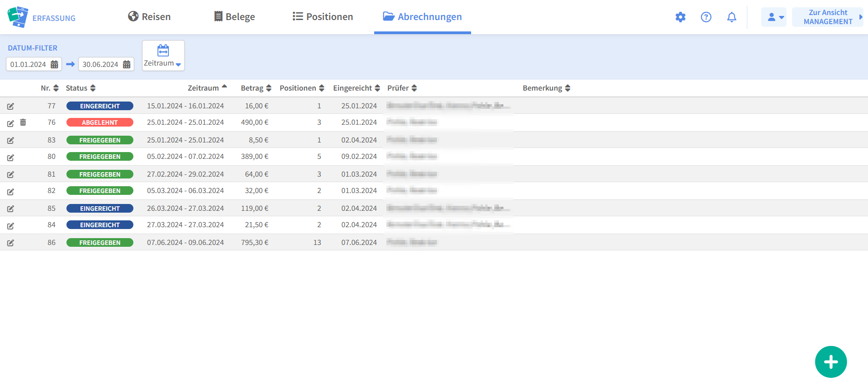Screen dimensions: 868x382
Task: Open the help question mark icon
Action: tap(706, 17)
